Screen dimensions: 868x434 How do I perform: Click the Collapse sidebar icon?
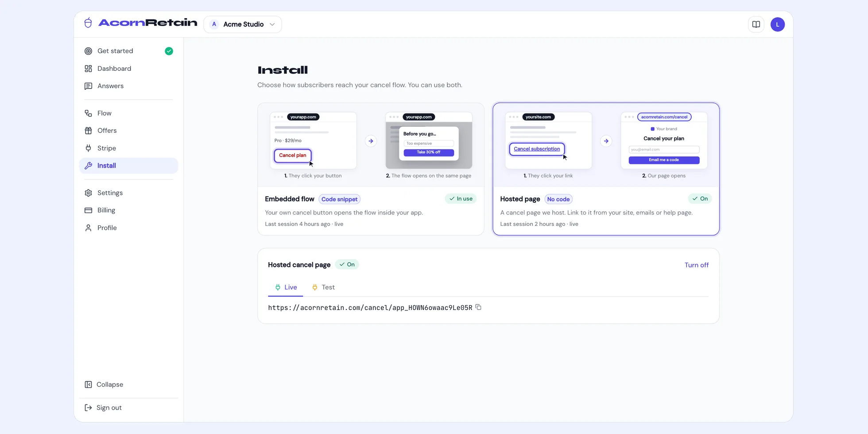88,384
